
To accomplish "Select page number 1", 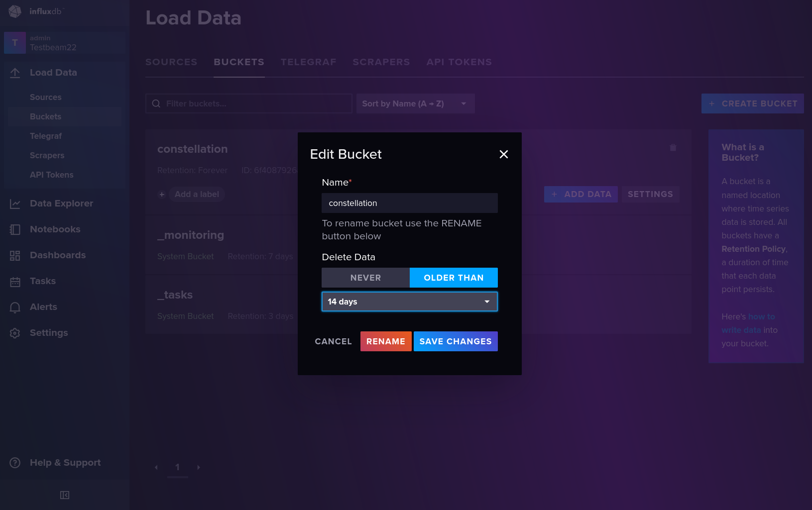I will pyautogui.click(x=178, y=467).
